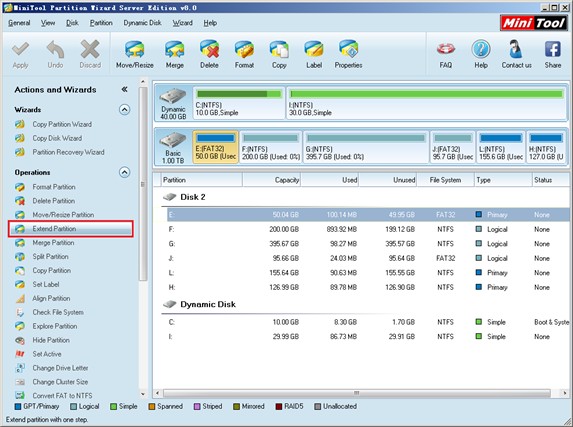Open the Help menu
Image resolution: width=573 pixels, height=427 pixels.
(x=210, y=23)
